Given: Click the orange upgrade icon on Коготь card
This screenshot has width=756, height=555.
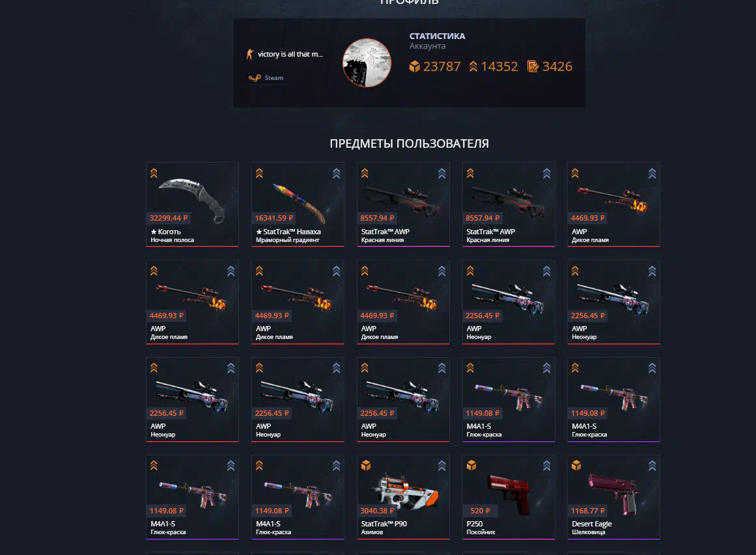Looking at the screenshot, I should (154, 174).
